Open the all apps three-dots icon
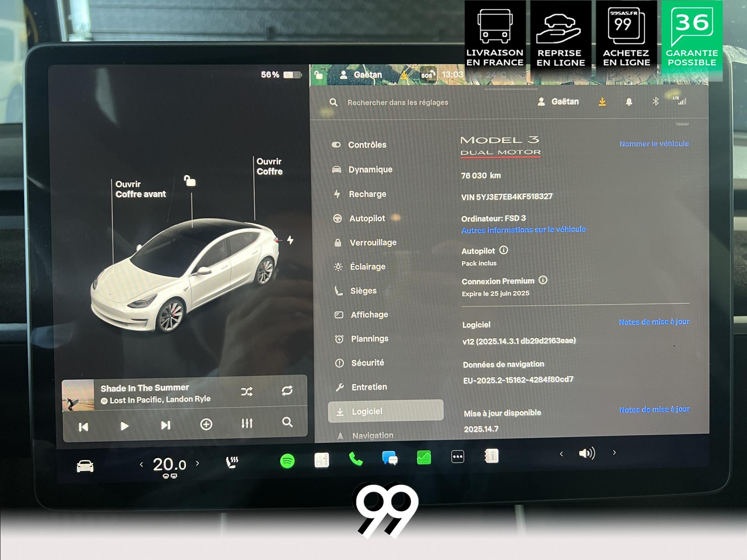The image size is (747, 560). pos(458,457)
